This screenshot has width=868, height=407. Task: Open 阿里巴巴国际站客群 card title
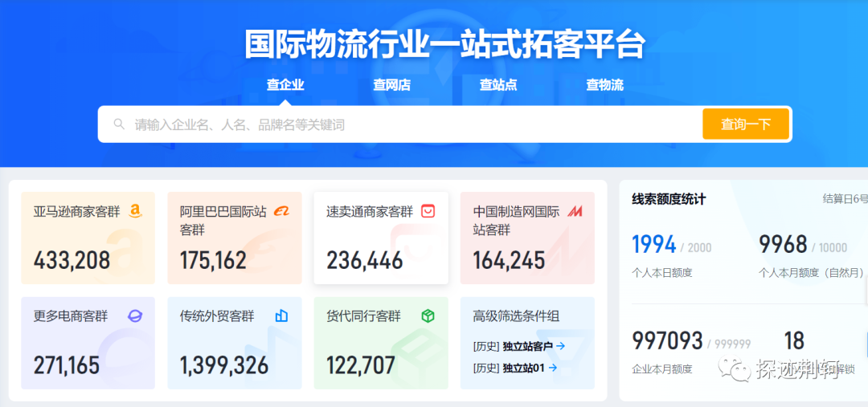(x=223, y=221)
